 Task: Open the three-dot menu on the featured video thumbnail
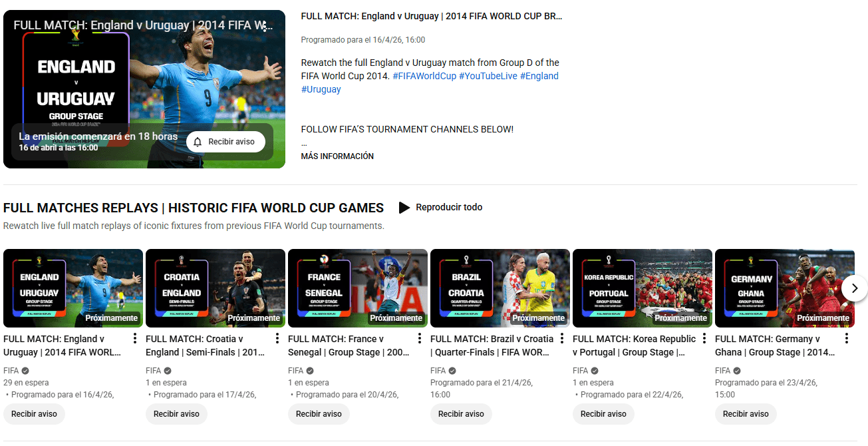(x=263, y=25)
